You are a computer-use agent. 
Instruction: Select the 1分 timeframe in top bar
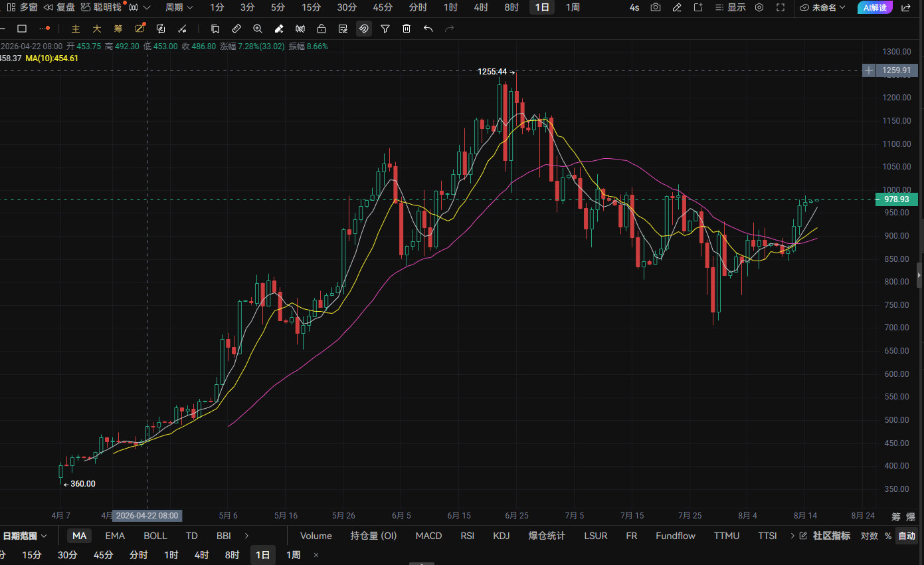[x=217, y=7]
